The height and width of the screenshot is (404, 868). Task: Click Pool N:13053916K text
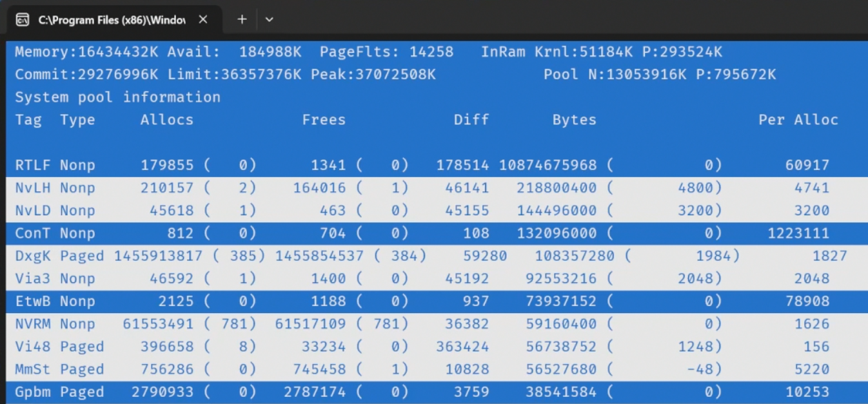[615, 75]
